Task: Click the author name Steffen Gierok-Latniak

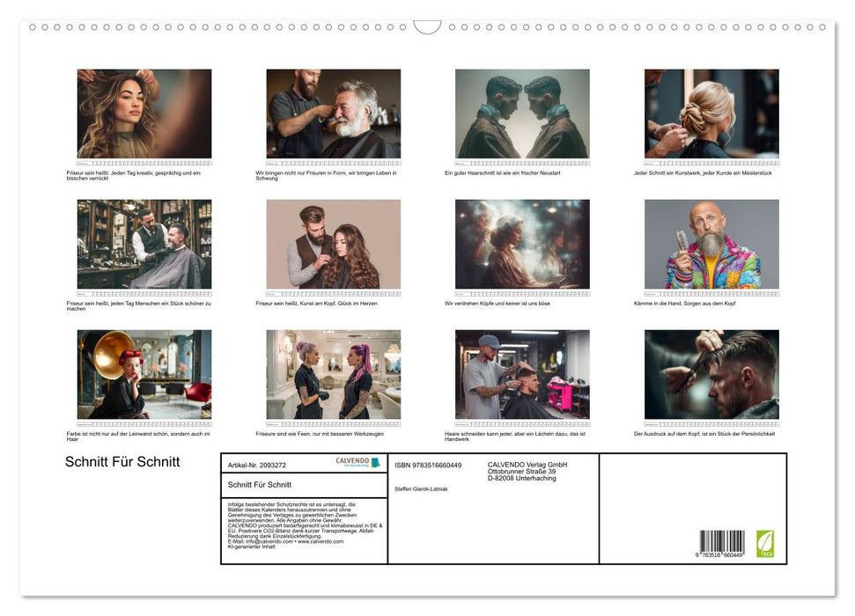Action: click(x=421, y=488)
